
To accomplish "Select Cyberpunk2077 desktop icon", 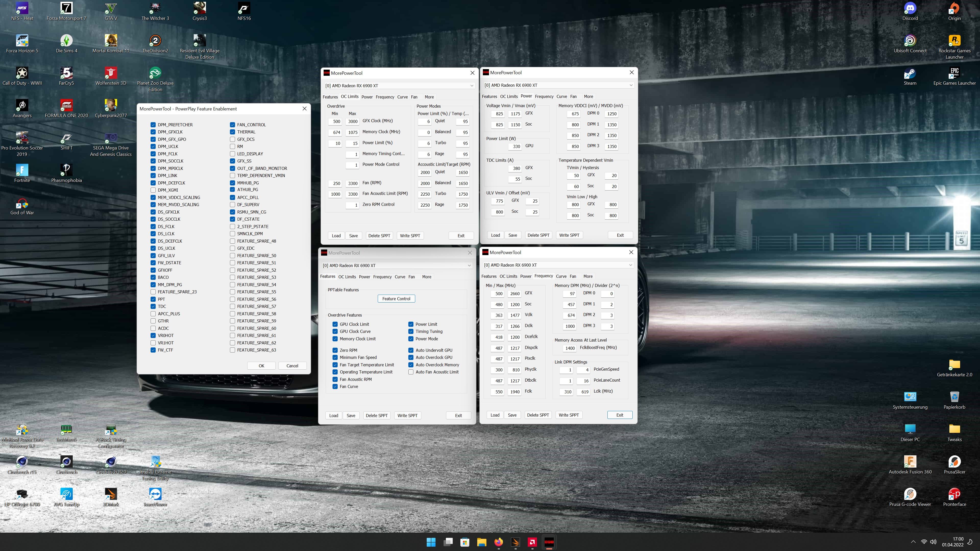I will pyautogui.click(x=111, y=108).
